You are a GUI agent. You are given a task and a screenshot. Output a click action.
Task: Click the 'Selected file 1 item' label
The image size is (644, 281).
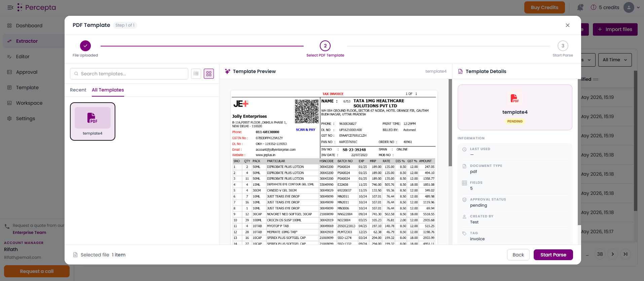point(103,255)
